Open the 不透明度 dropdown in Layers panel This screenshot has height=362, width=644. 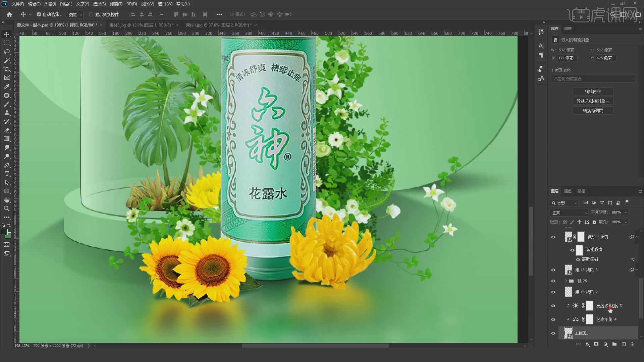point(626,212)
